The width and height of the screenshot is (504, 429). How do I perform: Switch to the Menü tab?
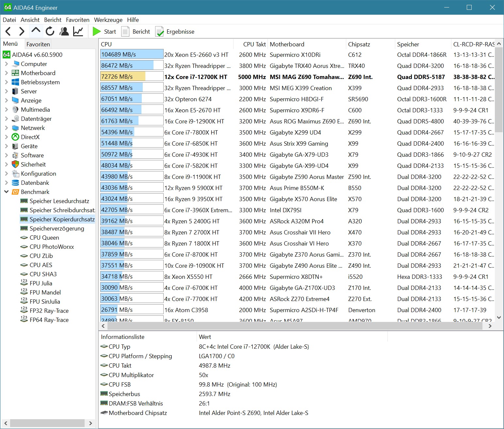pyautogui.click(x=10, y=44)
